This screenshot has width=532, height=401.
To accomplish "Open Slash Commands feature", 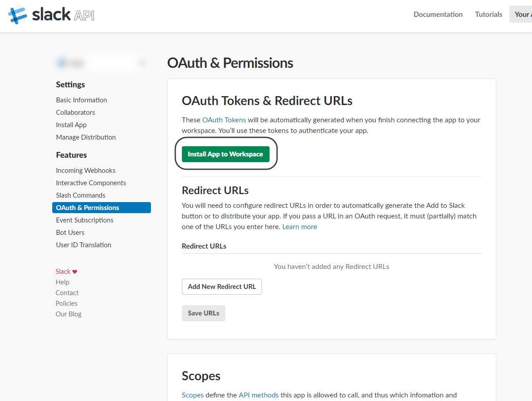I will [x=81, y=195].
